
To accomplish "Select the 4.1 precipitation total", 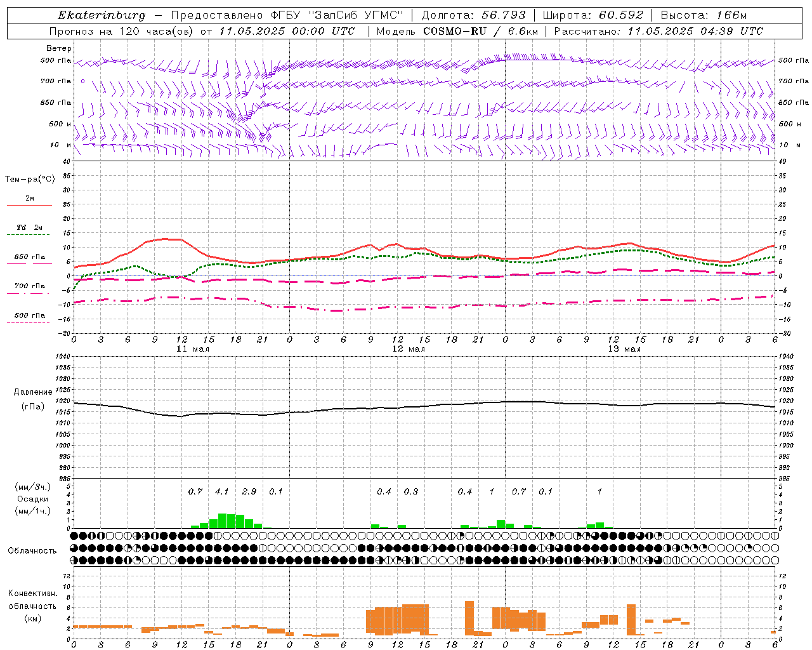I will click(221, 491).
